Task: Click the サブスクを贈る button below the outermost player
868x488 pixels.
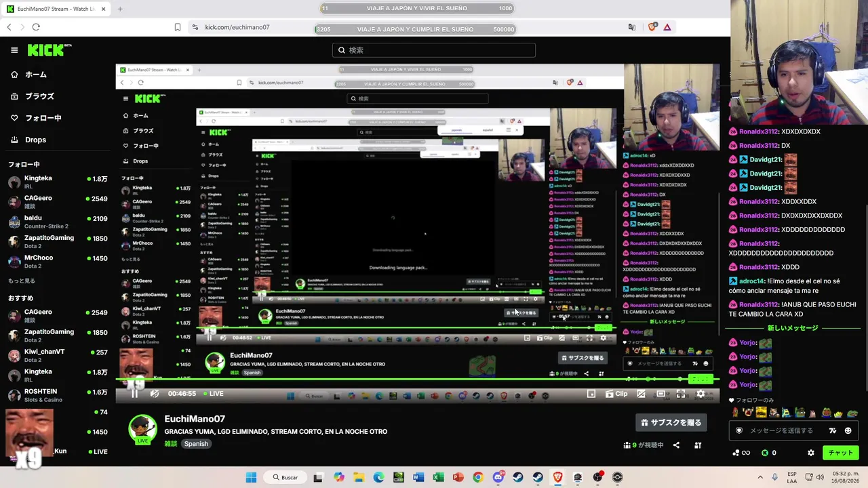Action: point(671,422)
